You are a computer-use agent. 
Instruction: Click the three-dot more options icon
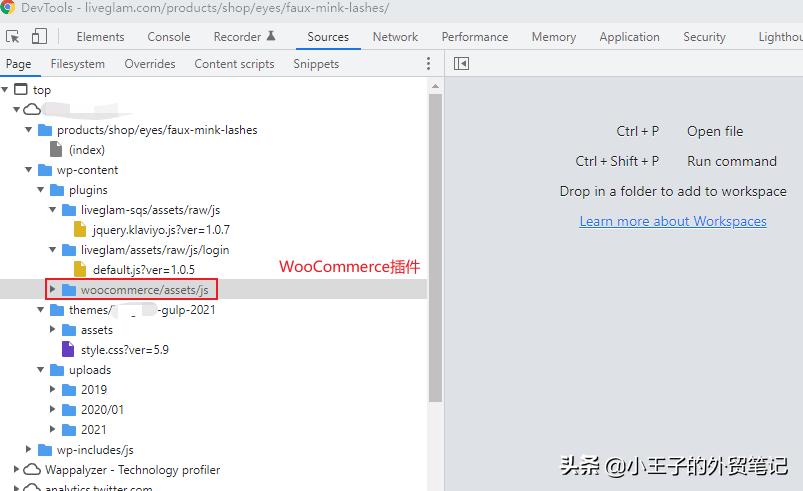pos(428,64)
